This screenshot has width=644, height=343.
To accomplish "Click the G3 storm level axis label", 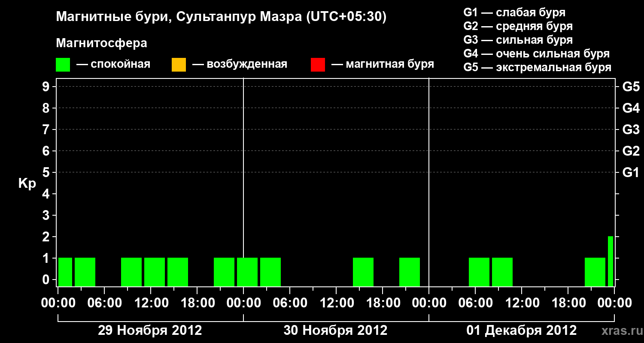I will point(631,129).
